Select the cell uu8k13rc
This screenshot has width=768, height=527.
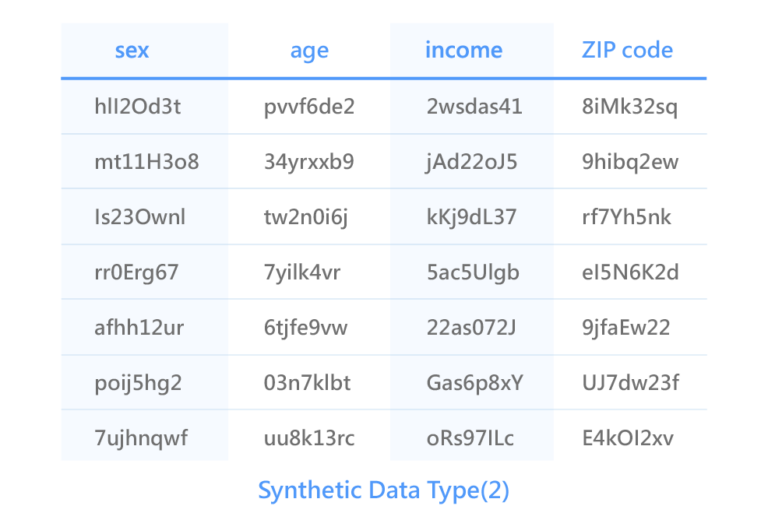point(309,438)
